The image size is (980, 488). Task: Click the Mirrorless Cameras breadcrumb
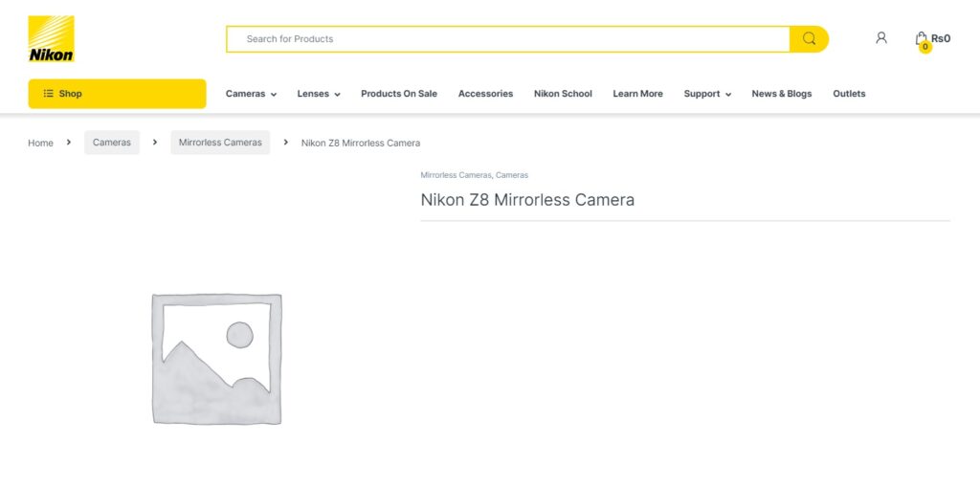(x=220, y=143)
